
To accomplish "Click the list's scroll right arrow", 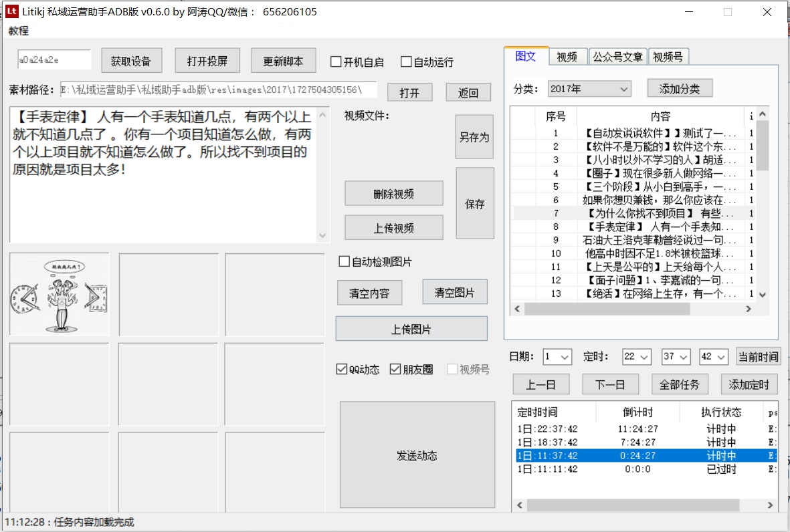I will (x=749, y=309).
